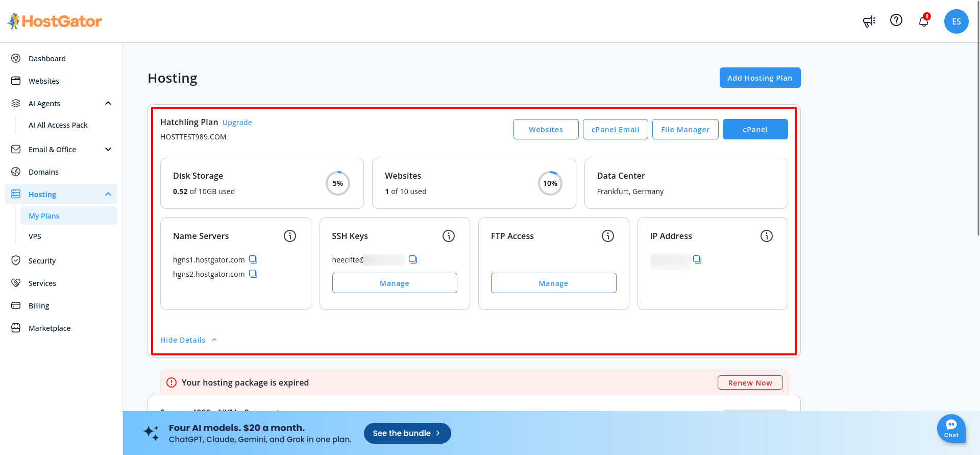Click the HOSTTEST989.COM domain text
Screen dimensions: 980x455
click(193, 137)
